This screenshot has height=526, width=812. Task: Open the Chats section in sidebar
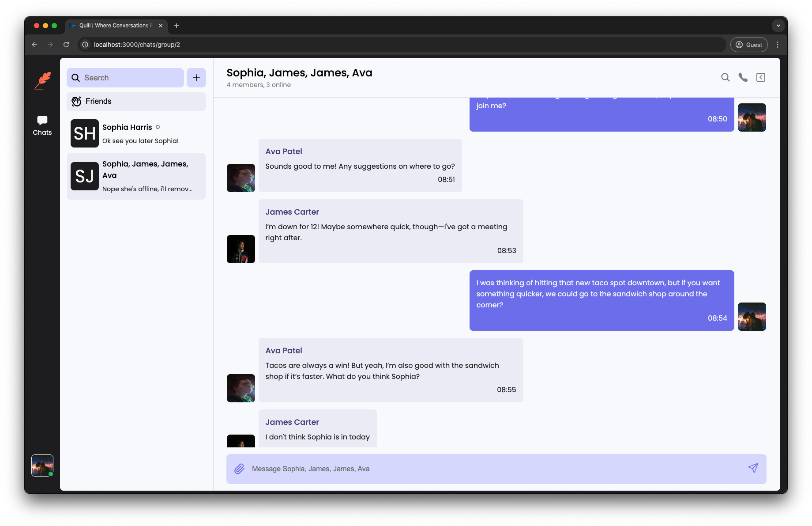pos(42,125)
